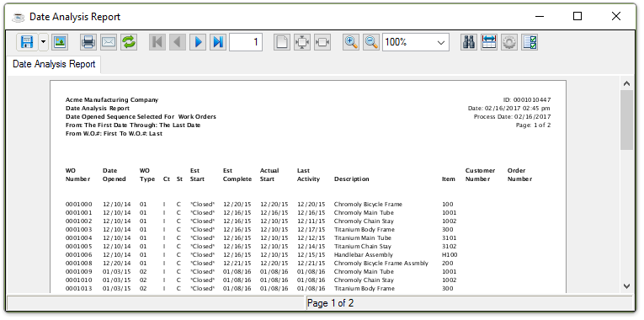Refresh the report with green arrows
This screenshot has height=320, width=644.
(129, 42)
